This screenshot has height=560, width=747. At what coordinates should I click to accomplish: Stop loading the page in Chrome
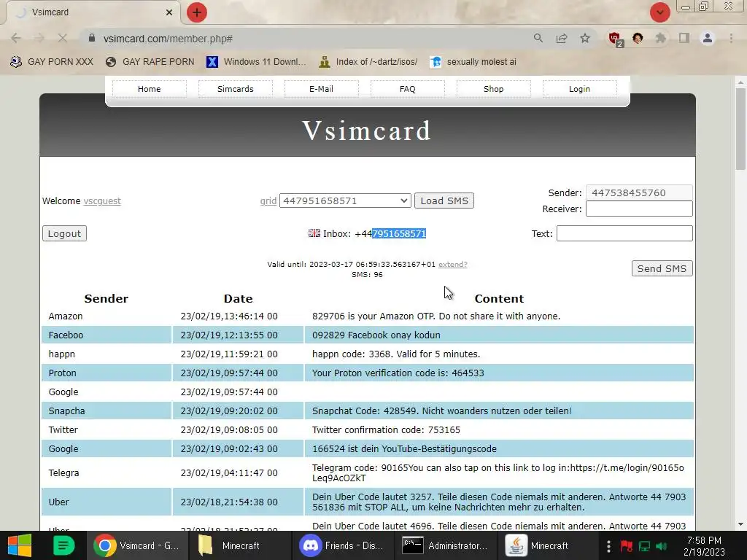point(63,38)
